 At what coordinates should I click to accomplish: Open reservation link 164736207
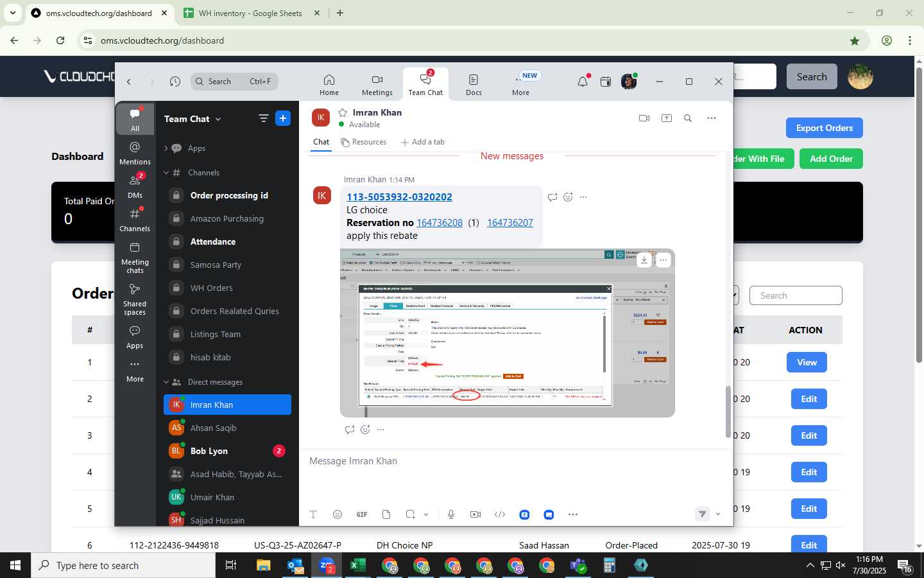(x=510, y=223)
